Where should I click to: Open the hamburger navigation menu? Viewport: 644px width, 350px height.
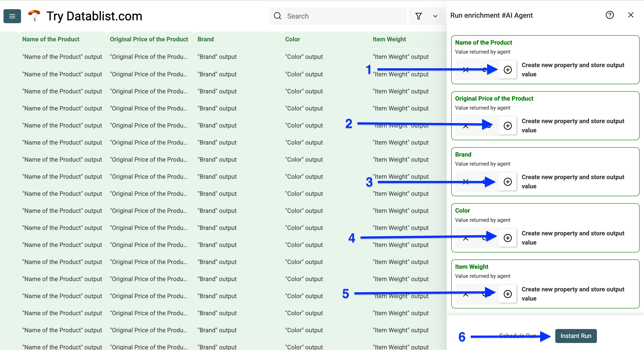(x=12, y=16)
